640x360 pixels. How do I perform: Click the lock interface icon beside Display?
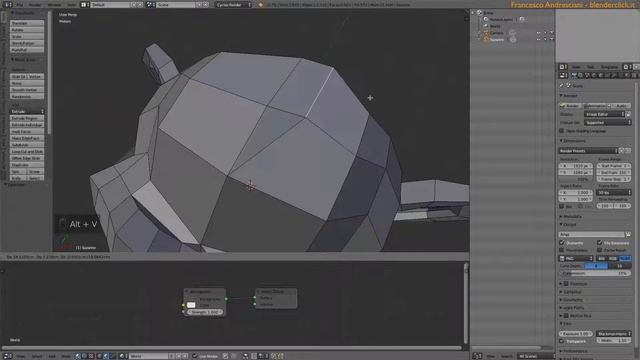click(x=628, y=114)
